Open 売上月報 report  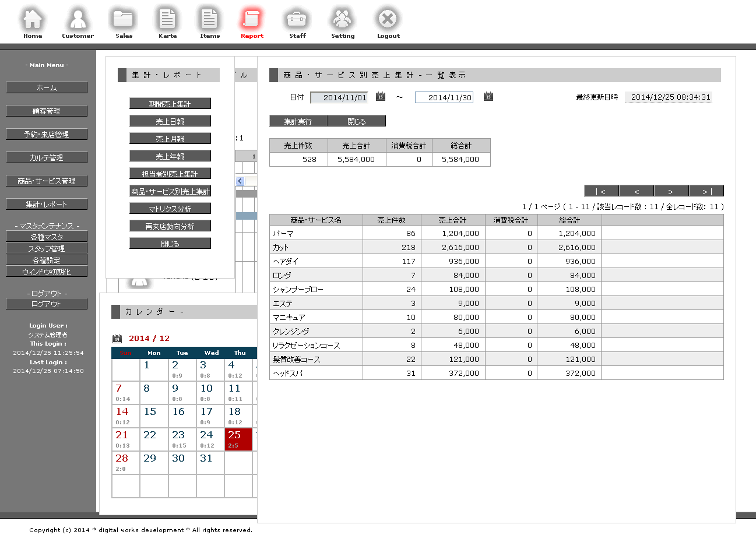(x=170, y=139)
